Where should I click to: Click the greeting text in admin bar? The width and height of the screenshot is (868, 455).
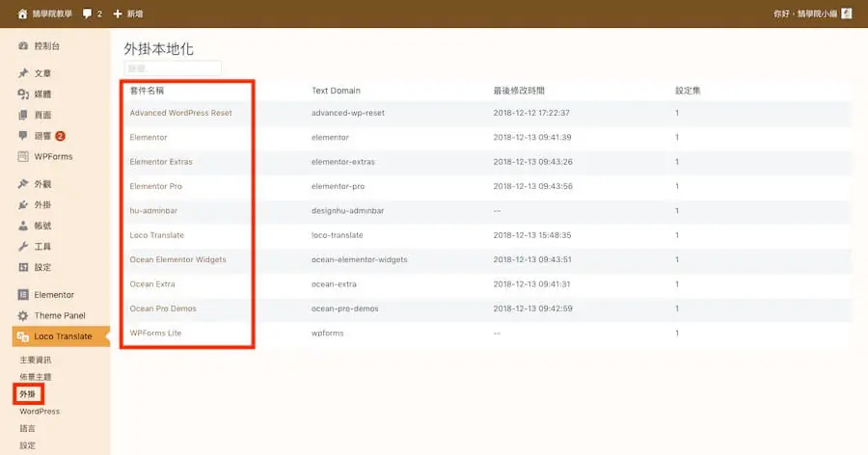pos(805,13)
